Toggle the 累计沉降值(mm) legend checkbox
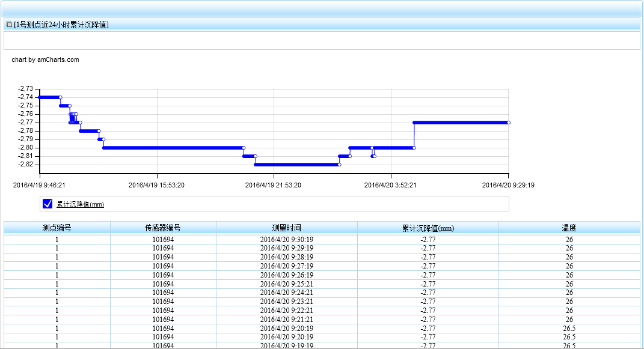The width and height of the screenshot is (644, 349). (48, 204)
